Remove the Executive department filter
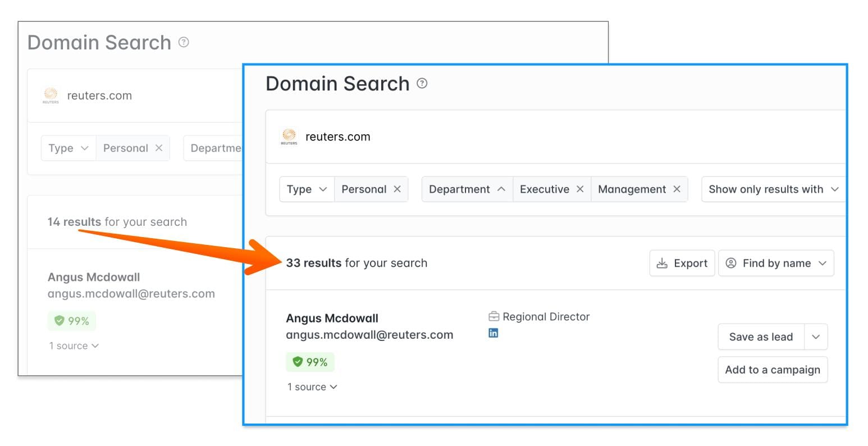The image size is (868, 446). [580, 189]
